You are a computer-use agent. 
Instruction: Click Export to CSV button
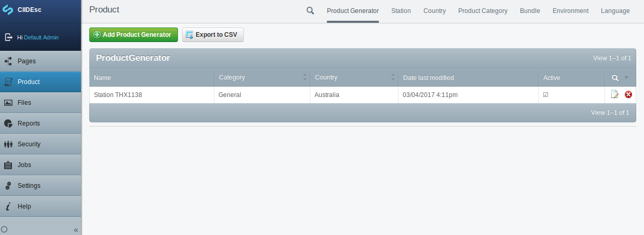point(213,35)
